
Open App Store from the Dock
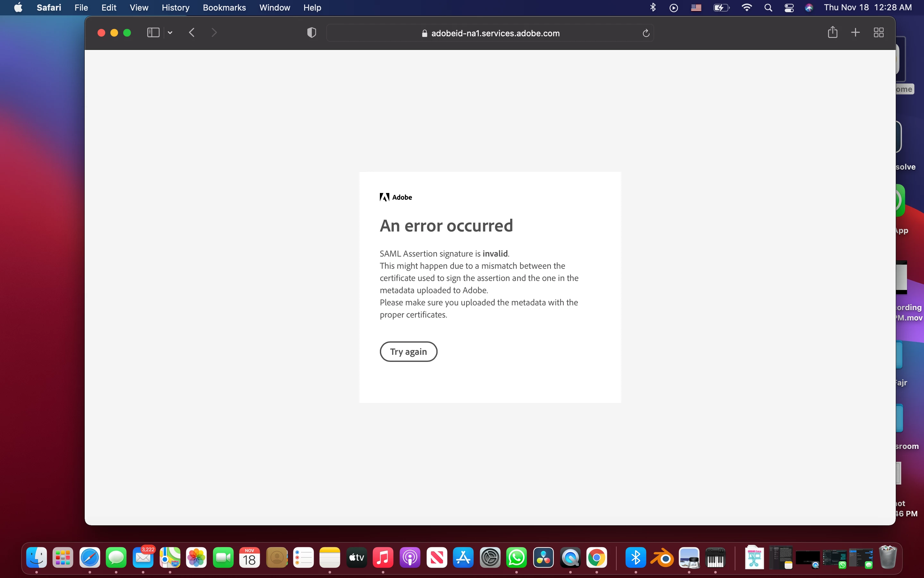(463, 558)
